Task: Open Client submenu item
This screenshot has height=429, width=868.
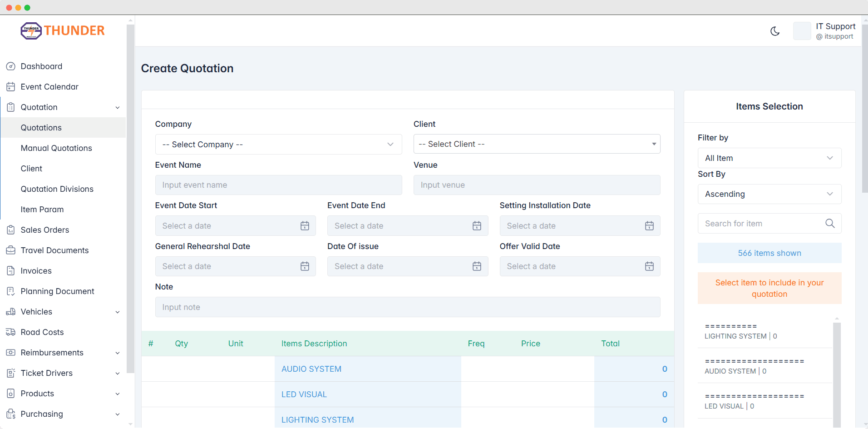Action: click(x=63, y=169)
